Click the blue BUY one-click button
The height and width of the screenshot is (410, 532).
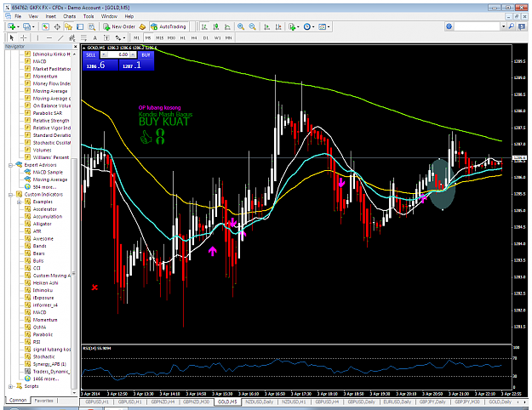(146, 54)
